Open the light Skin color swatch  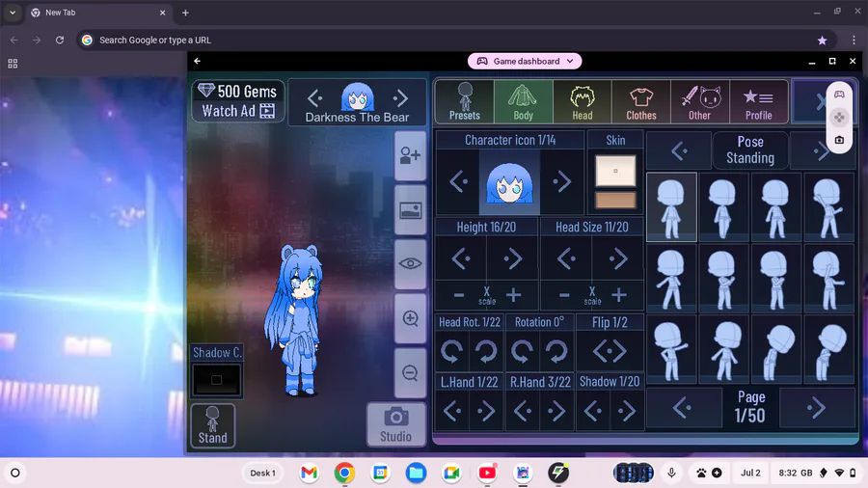(615, 171)
